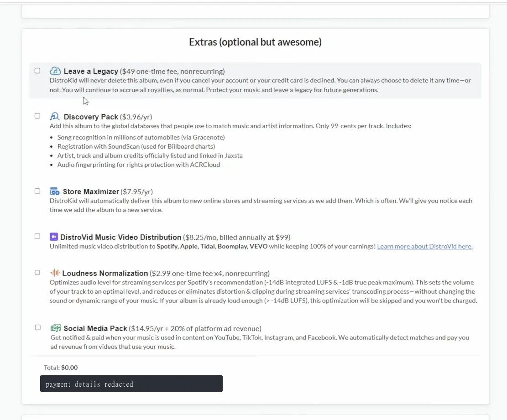Click the ($3.96/yr) price text
The image size is (507, 420).
[136, 117]
